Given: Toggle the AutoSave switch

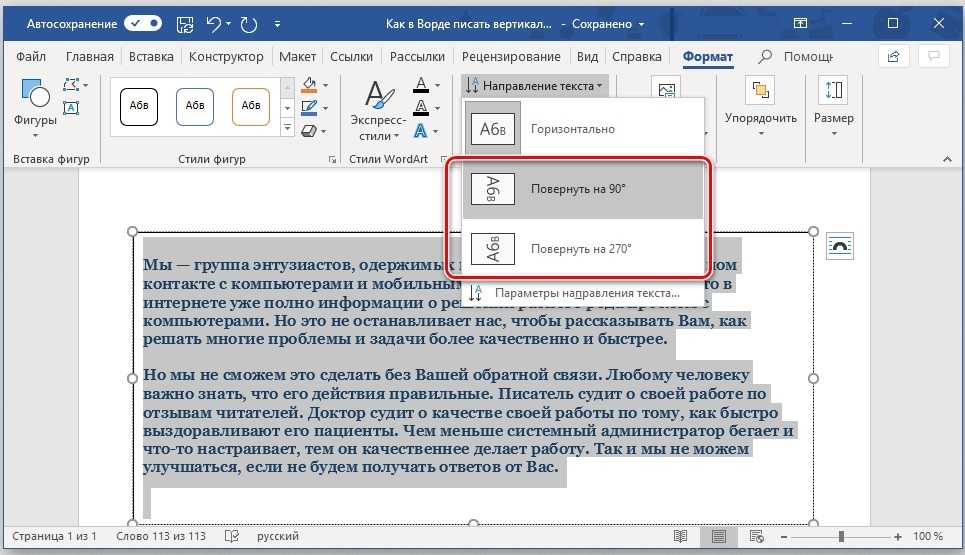Looking at the screenshot, I should coord(142,22).
